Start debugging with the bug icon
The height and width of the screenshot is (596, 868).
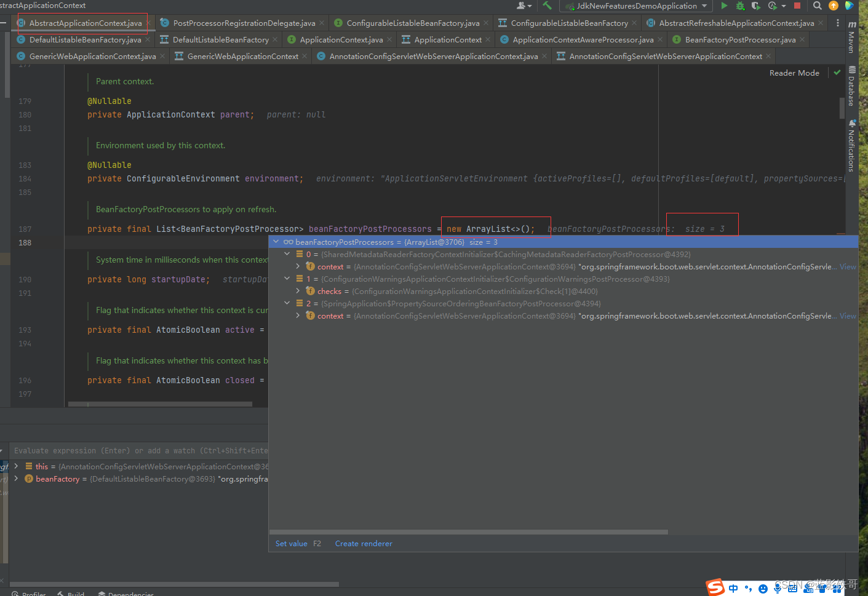click(740, 6)
